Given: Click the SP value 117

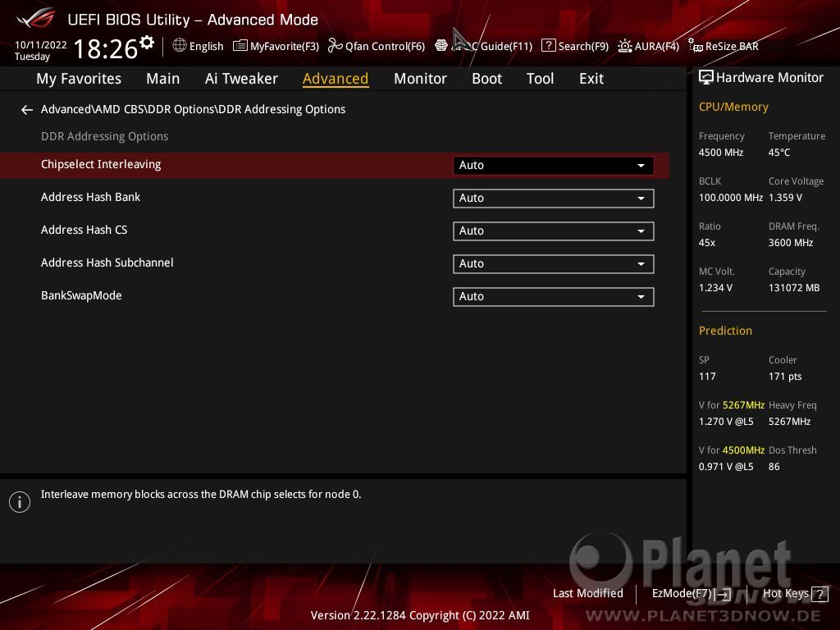Looking at the screenshot, I should pyautogui.click(x=707, y=376).
